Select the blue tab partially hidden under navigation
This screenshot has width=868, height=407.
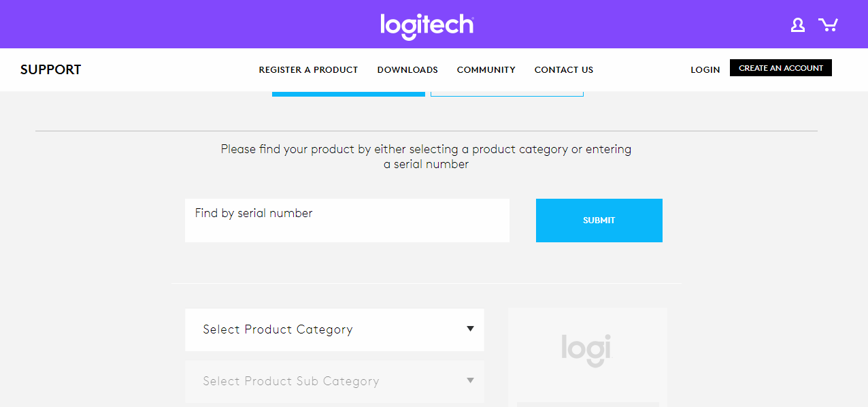348,94
